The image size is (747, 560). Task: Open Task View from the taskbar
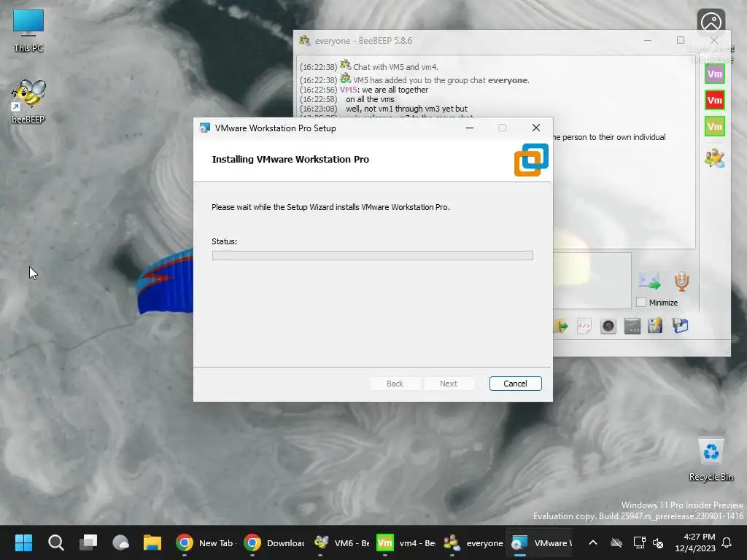(88, 542)
